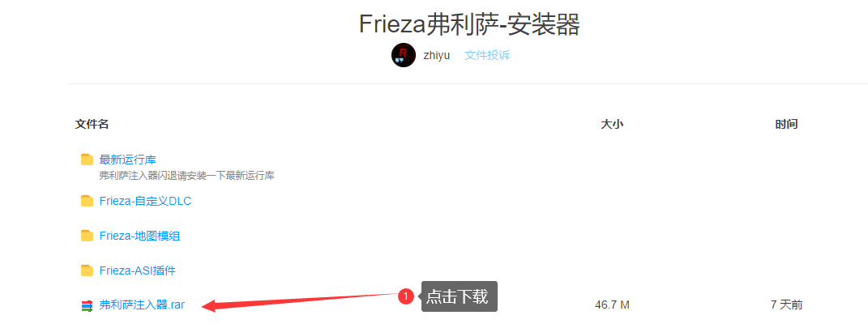Image resolution: width=868 pixels, height=328 pixels.
Task: Open the 最新运行库 folder link
Action: pos(128,160)
